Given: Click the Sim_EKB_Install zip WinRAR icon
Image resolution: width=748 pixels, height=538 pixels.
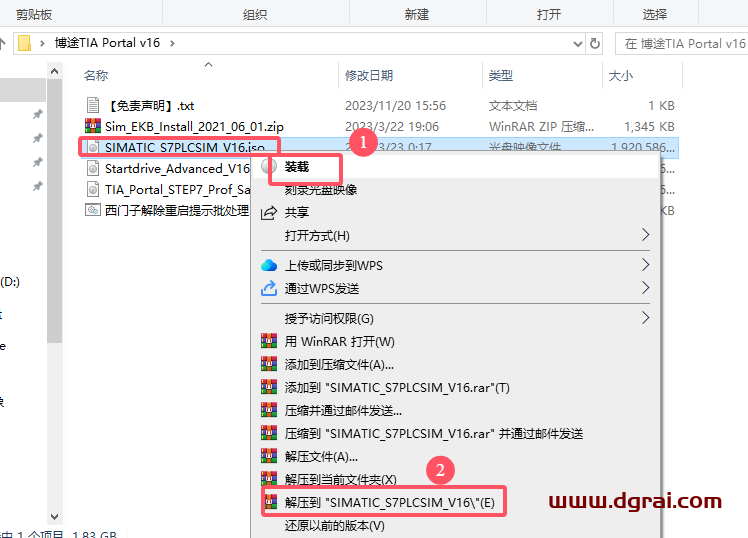Looking at the screenshot, I should coord(93,126).
